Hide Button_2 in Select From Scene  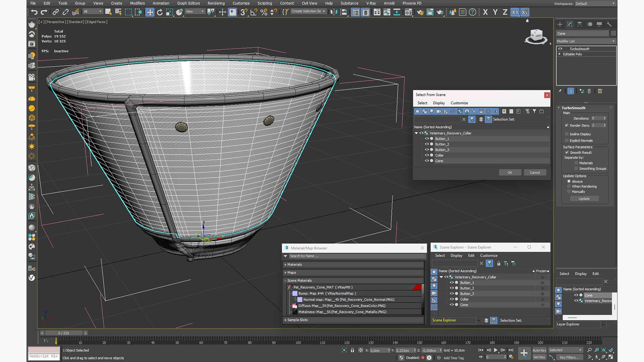[x=427, y=144]
